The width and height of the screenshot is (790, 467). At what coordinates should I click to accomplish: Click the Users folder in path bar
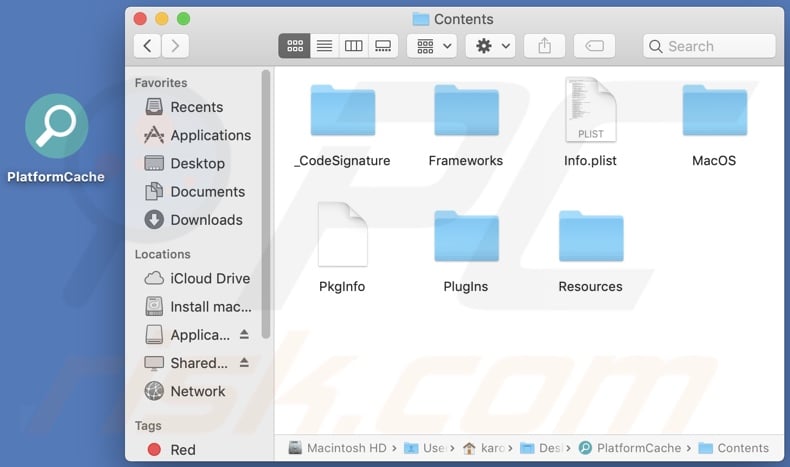(425, 448)
